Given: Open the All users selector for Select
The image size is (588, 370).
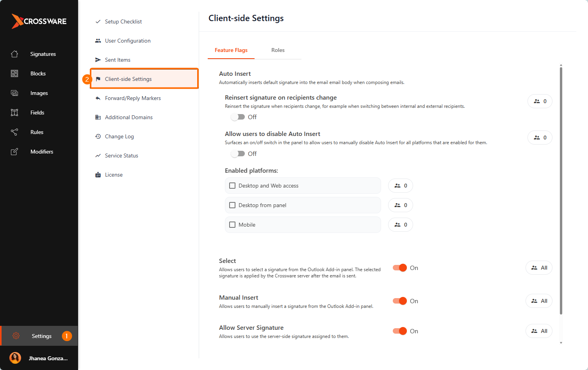Looking at the screenshot, I should (x=539, y=268).
